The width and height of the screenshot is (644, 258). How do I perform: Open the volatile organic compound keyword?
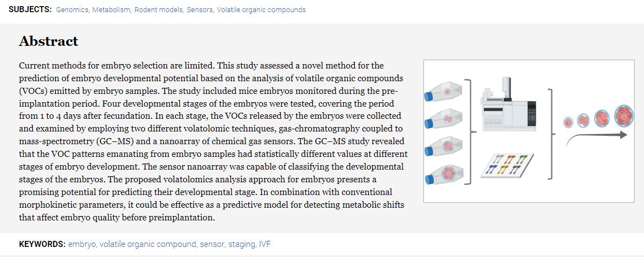[148, 244]
